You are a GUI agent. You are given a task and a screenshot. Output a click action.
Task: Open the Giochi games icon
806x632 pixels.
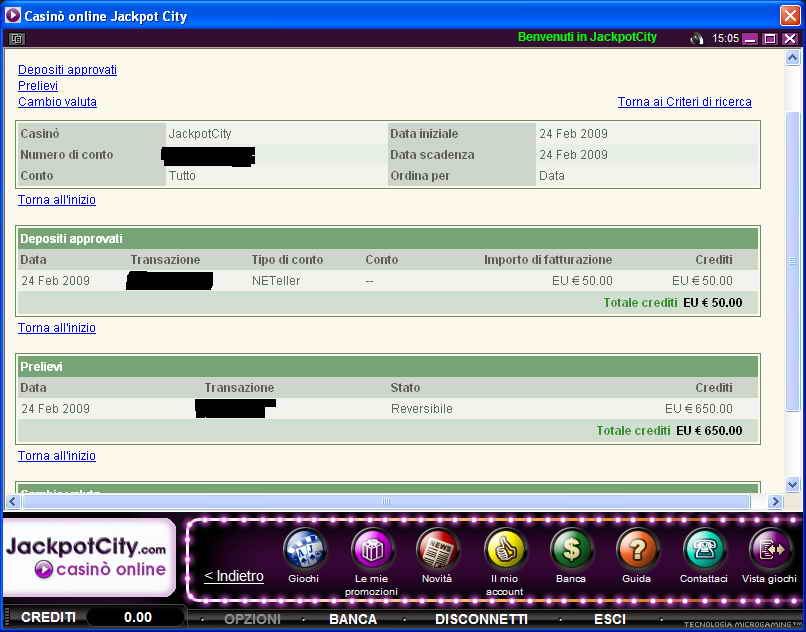coord(304,549)
